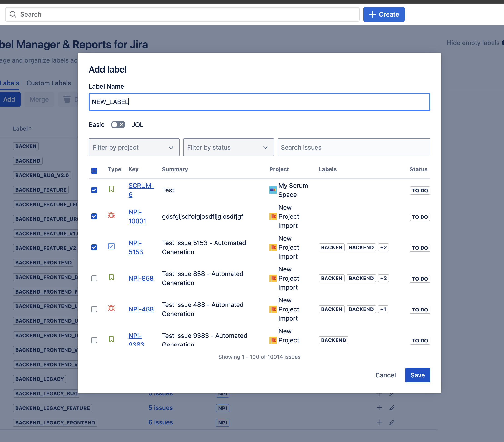Click the story icon in NPI-9383 row
The width and height of the screenshot is (504, 442).
(111, 339)
